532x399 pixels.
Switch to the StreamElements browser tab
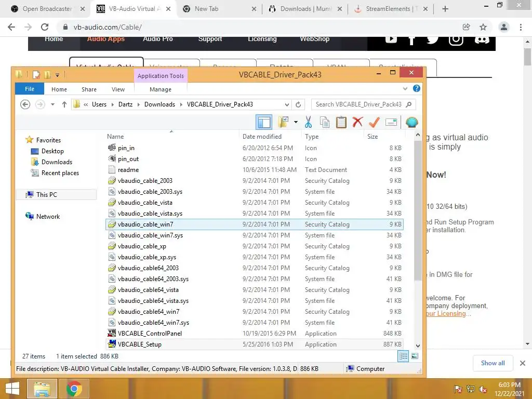click(x=391, y=9)
